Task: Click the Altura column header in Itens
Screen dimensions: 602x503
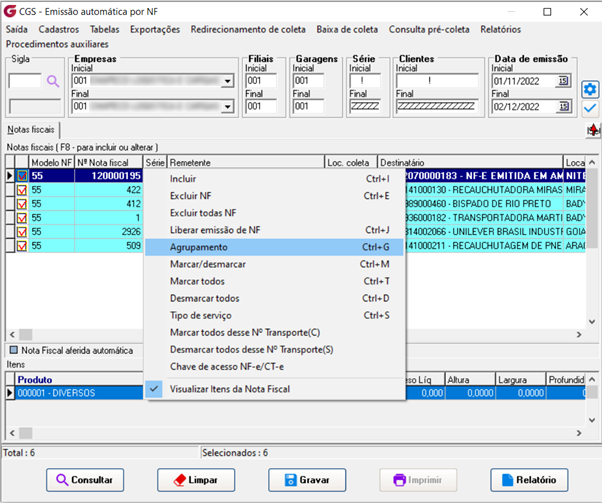Action: pos(470,380)
